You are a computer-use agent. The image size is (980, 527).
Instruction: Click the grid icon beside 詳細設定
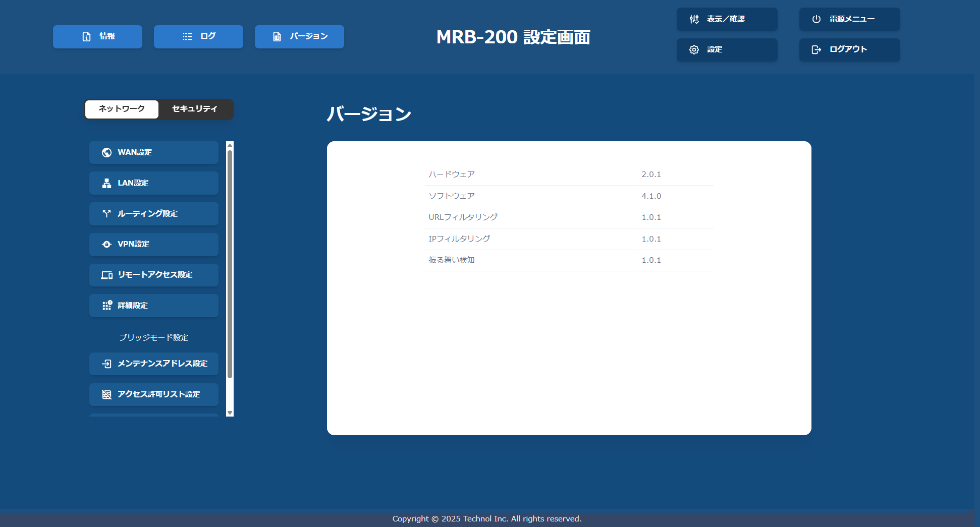pos(106,306)
